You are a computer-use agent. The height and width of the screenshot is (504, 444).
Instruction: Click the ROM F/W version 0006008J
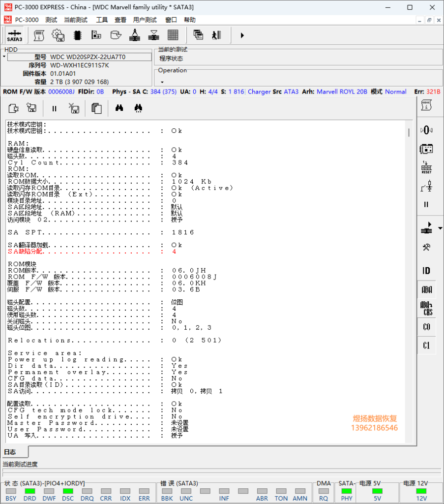click(x=61, y=92)
